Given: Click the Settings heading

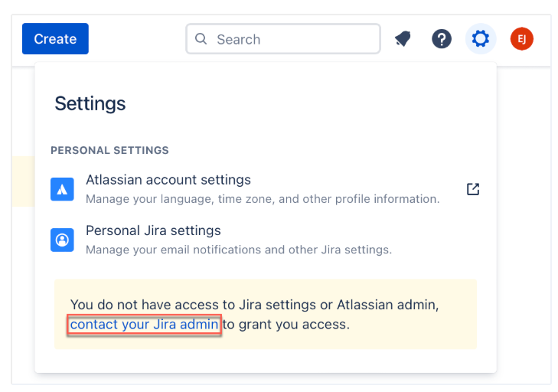Looking at the screenshot, I should 90,103.
